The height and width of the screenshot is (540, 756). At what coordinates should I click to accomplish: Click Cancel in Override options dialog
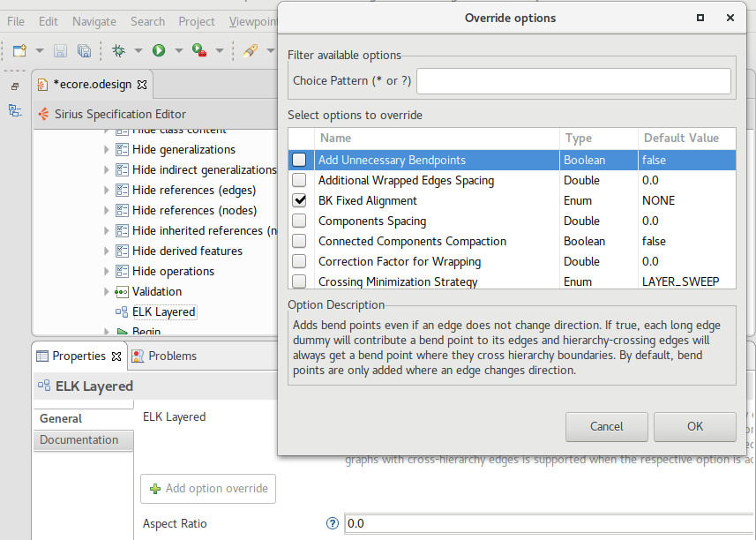607,427
